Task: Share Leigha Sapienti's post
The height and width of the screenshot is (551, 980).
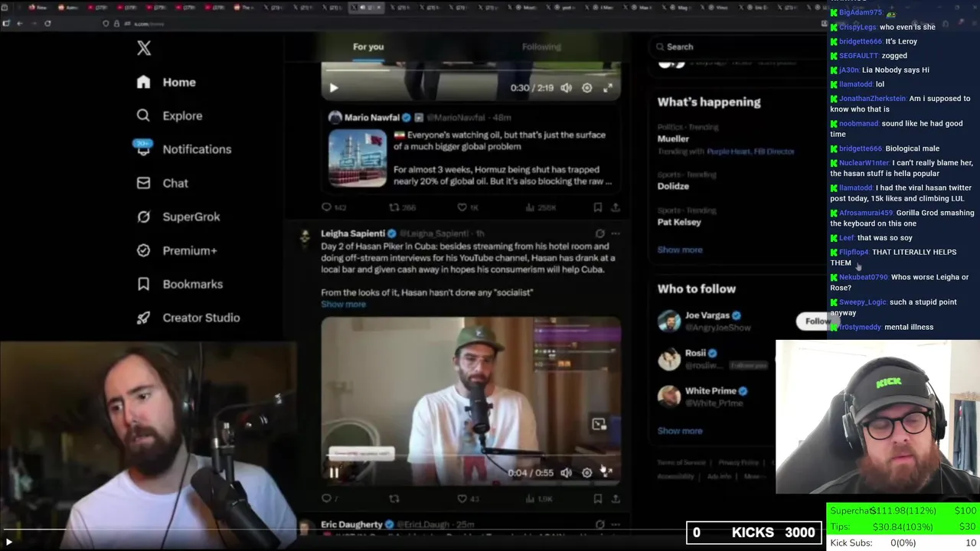Action: click(x=615, y=499)
